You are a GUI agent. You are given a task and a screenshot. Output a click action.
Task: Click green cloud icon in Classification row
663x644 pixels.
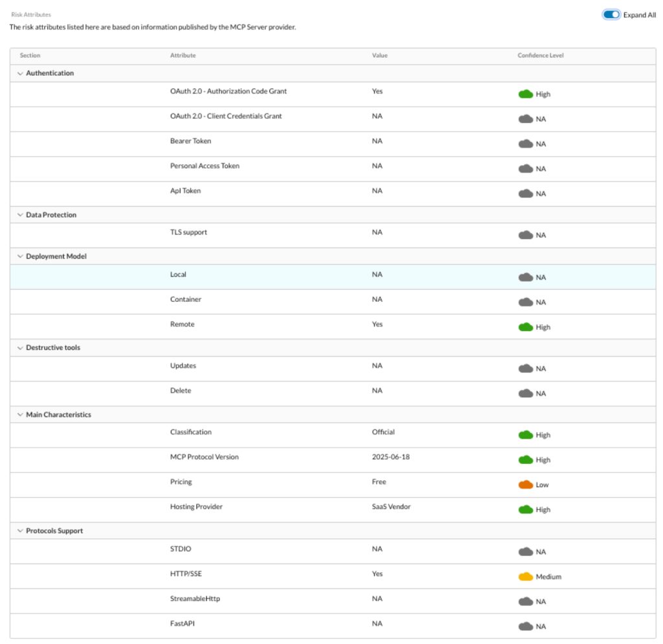coord(526,435)
